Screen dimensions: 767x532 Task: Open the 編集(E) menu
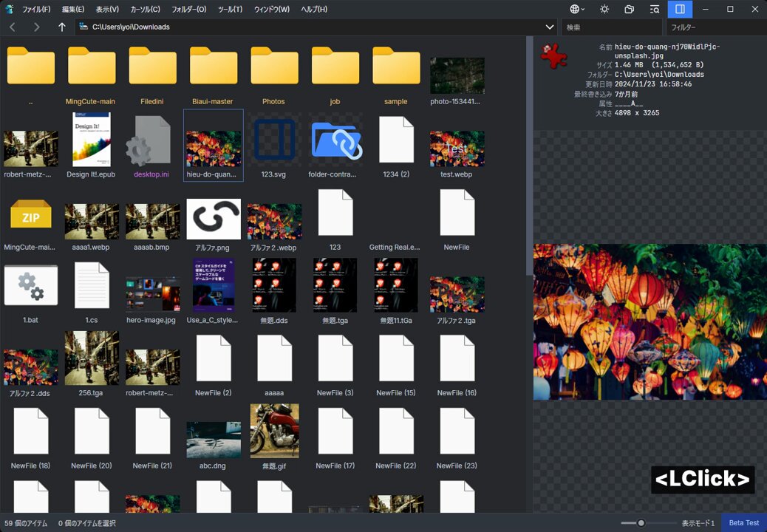[73, 10]
